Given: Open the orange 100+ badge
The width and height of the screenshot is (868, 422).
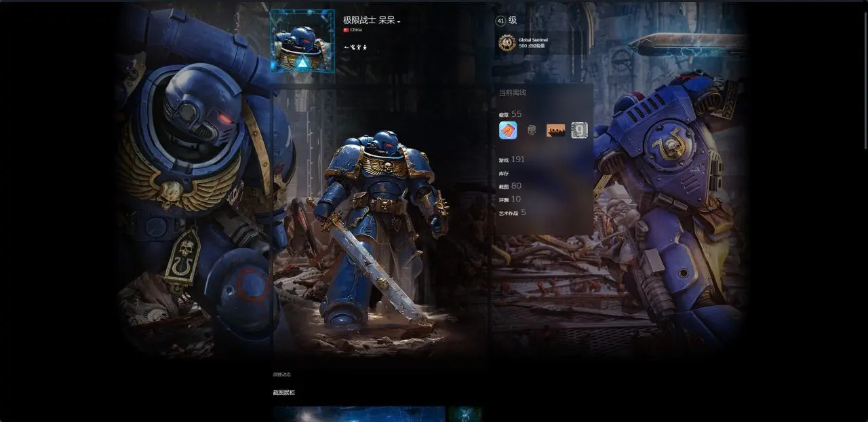Looking at the screenshot, I should pos(555,130).
